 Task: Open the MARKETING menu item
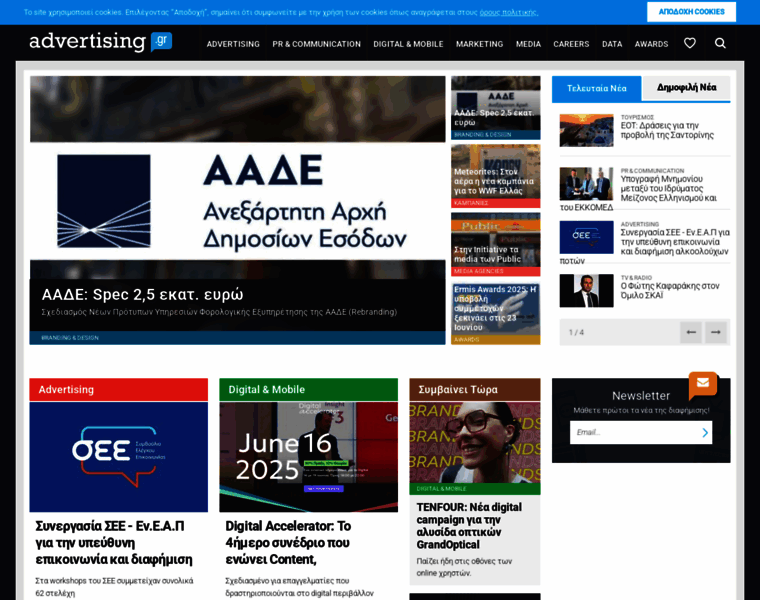479,44
